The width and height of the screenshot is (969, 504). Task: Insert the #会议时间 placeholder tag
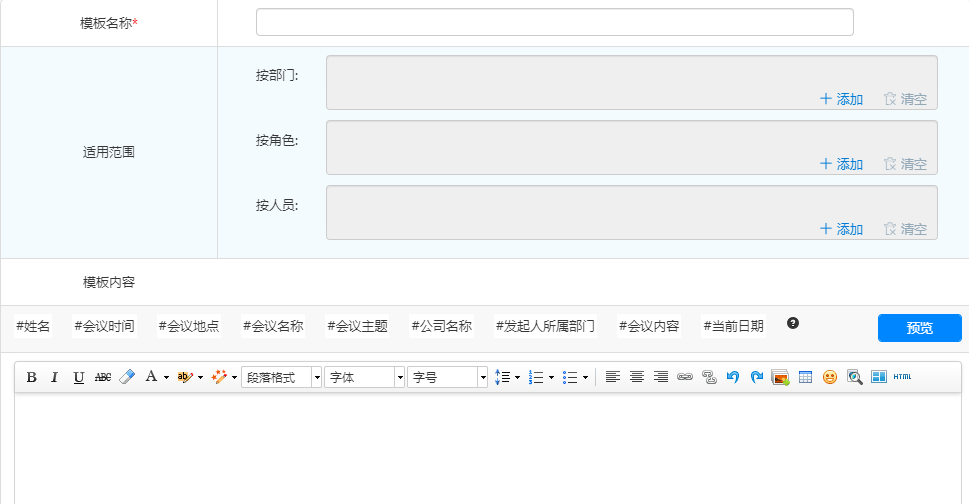[x=104, y=326]
